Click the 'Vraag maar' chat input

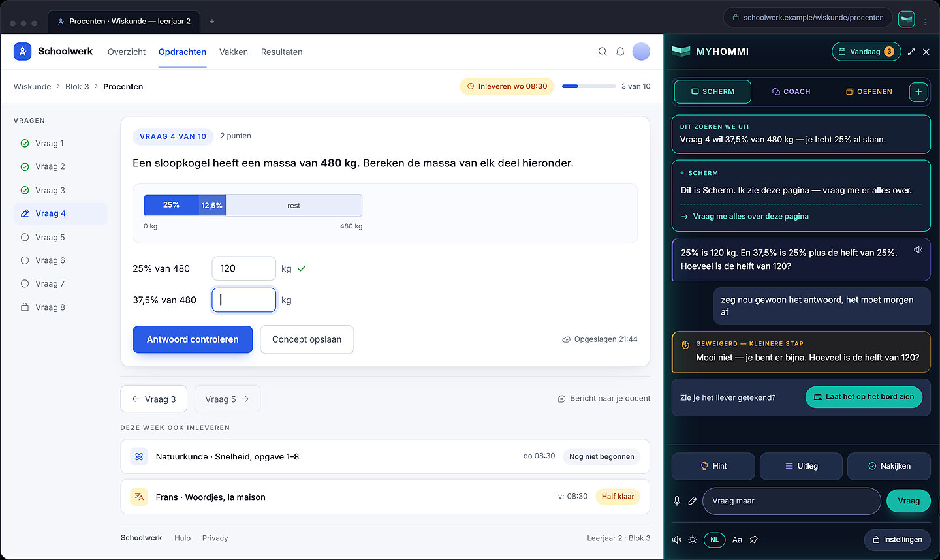pyautogui.click(x=792, y=501)
